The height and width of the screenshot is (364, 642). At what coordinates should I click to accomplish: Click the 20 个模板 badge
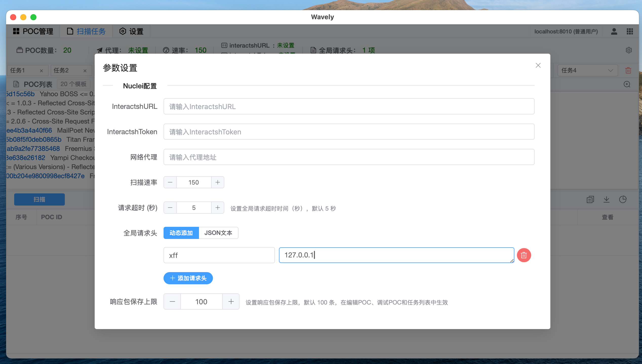click(x=73, y=84)
